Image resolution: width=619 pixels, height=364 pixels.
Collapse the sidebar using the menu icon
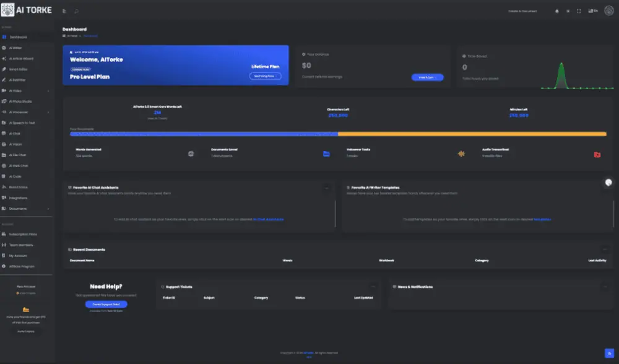64,11
